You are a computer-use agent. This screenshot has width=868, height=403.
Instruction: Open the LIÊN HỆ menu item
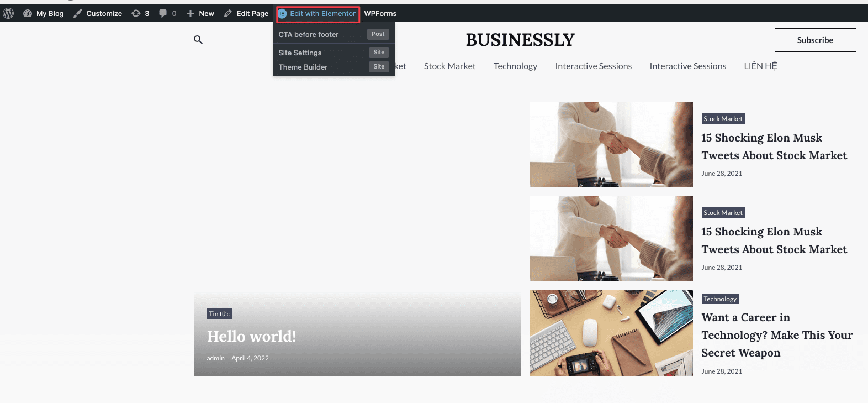(x=760, y=66)
